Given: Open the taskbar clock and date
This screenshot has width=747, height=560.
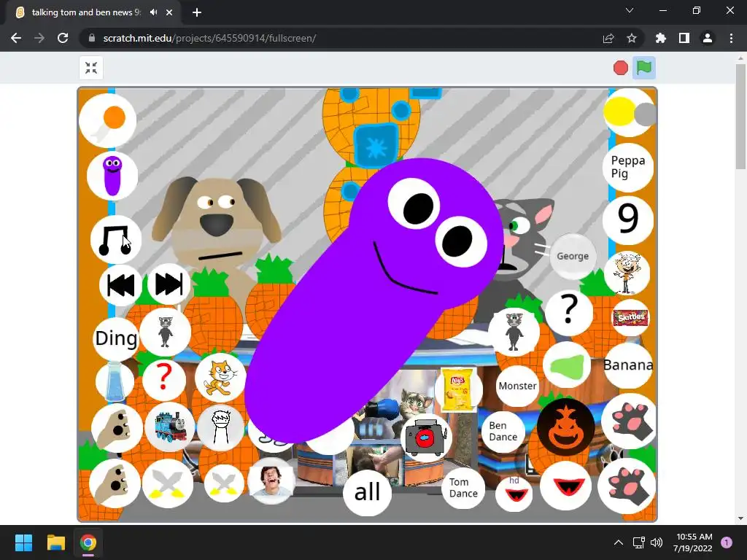Looking at the screenshot, I should click(693, 542).
